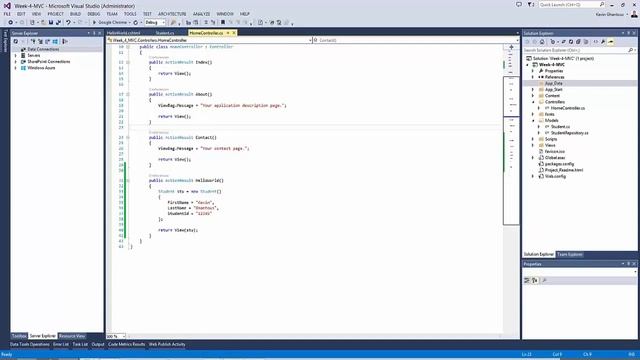This screenshot has height=360, width=640.
Task: Collapse the HomeController class outline toggle
Action: click(x=128, y=47)
